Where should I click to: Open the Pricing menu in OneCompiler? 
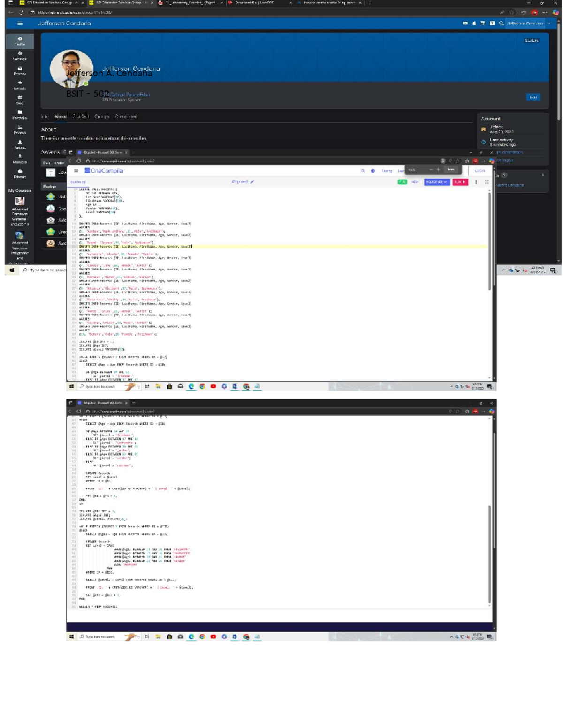coord(386,171)
